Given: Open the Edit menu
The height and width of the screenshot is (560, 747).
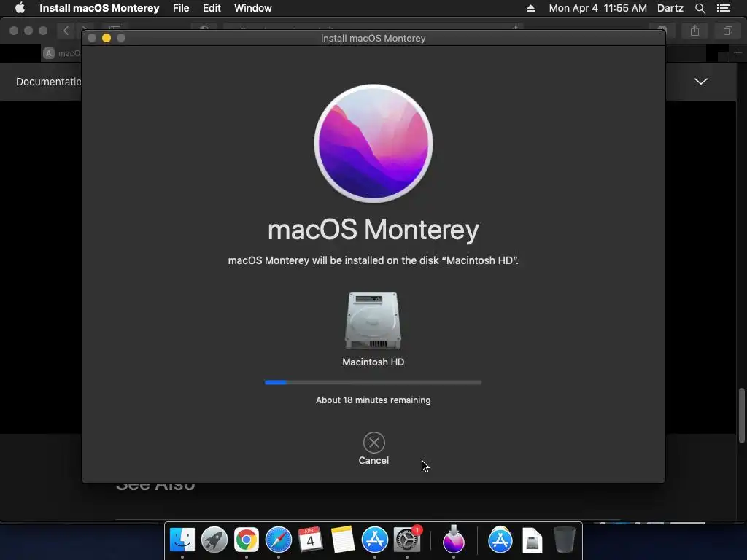Looking at the screenshot, I should 212,8.
